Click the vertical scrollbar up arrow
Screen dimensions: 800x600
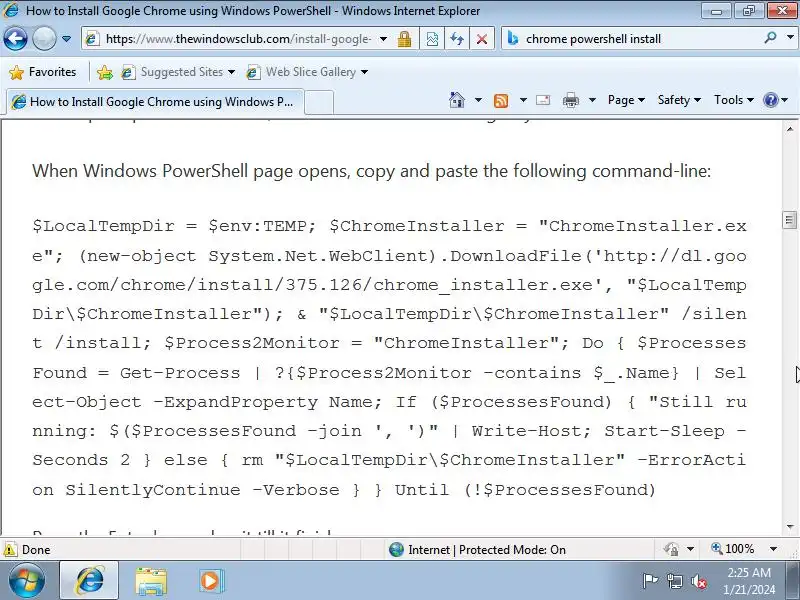[790, 129]
